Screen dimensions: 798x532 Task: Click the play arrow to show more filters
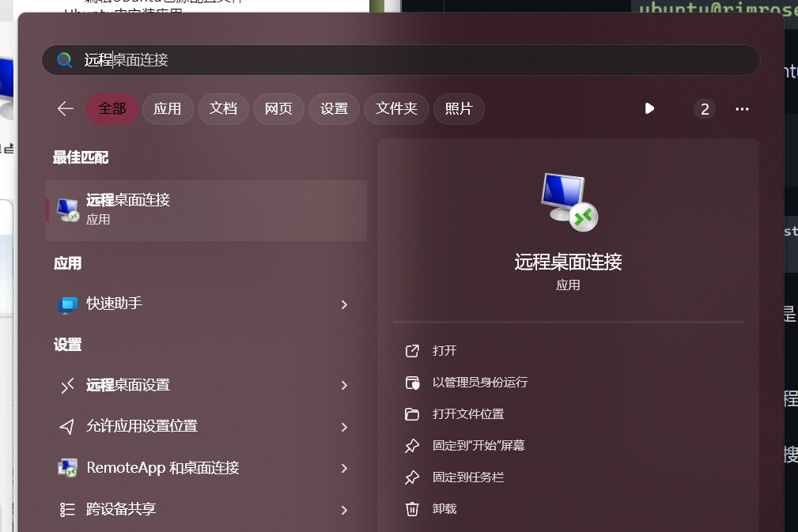click(649, 108)
